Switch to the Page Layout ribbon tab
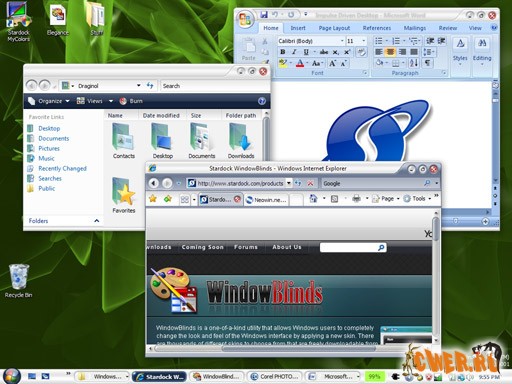Screen dimensions: 512x384 (334, 28)
